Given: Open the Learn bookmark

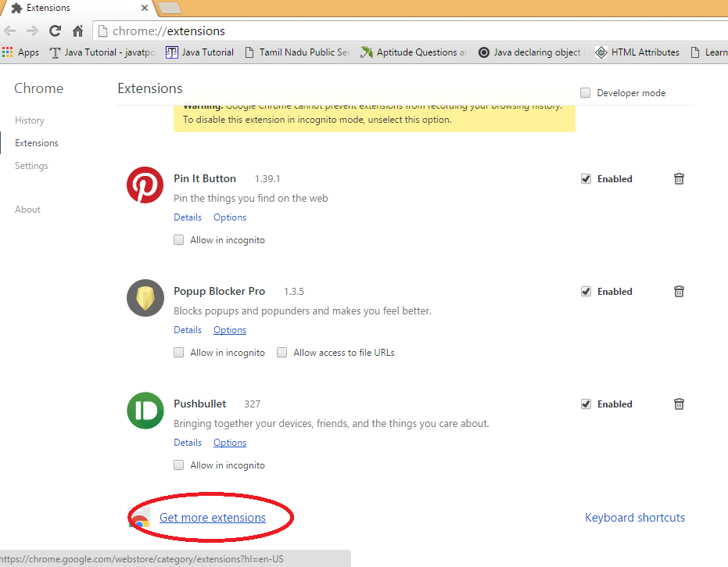Looking at the screenshot, I should [709, 52].
